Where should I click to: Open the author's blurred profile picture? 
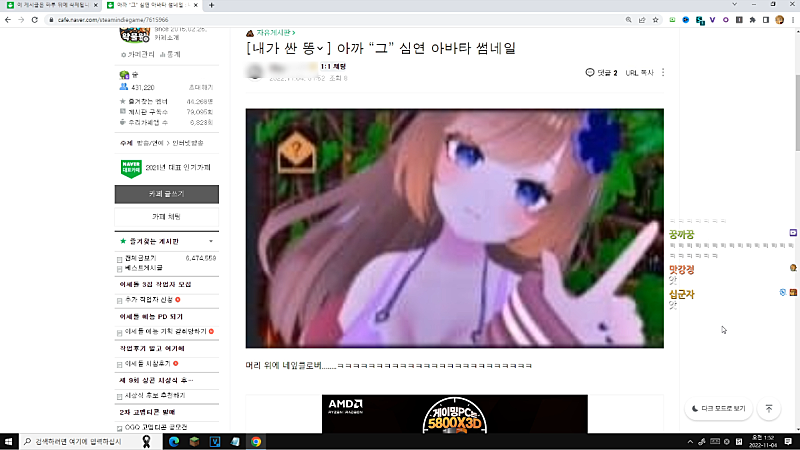[255, 71]
